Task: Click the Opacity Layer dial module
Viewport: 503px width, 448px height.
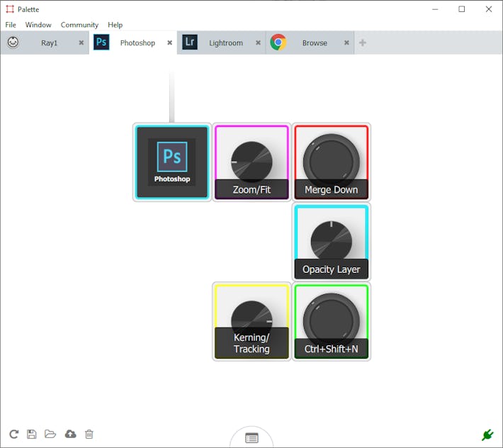Action: tap(331, 241)
